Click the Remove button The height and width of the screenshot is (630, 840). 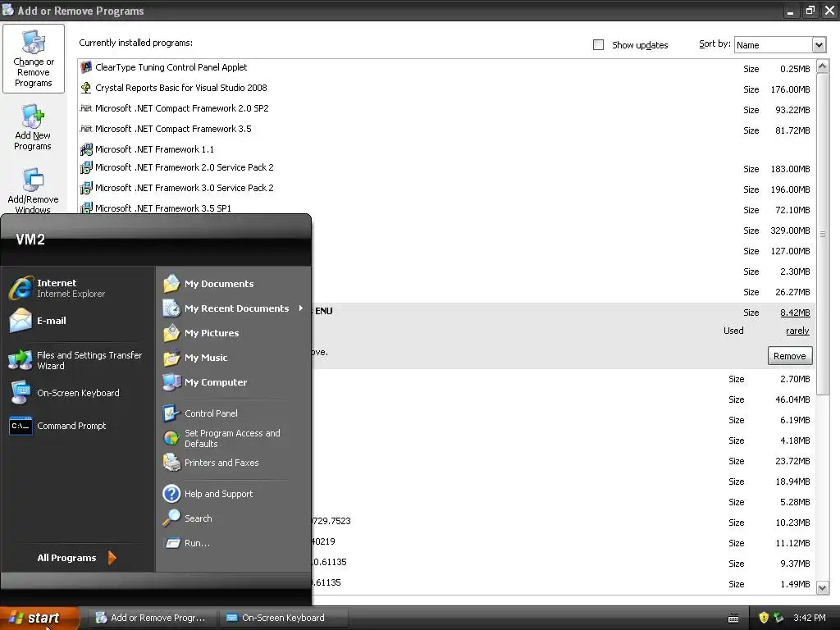790,356
